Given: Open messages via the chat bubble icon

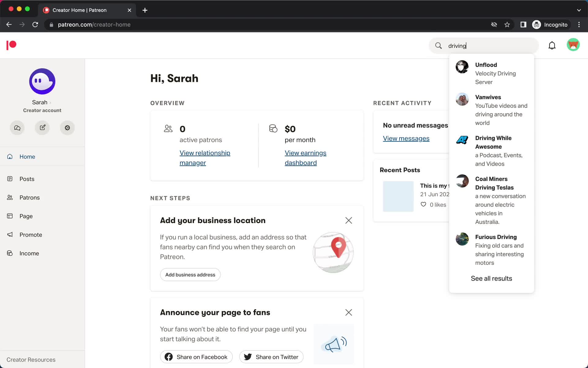Looking at the screenshot, I should (x=17, y=128).
